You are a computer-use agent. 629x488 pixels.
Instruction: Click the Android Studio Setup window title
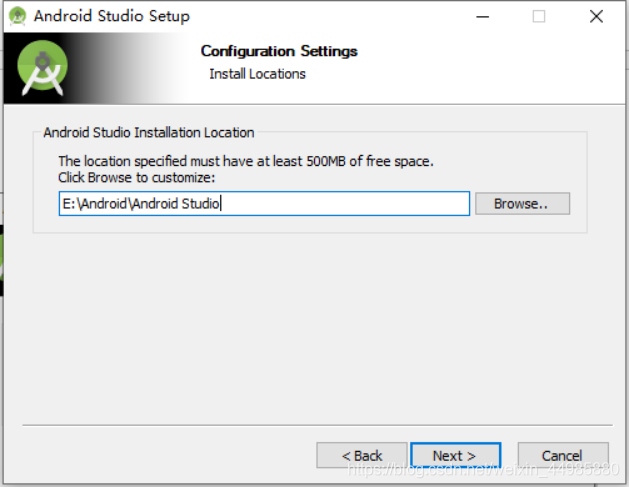tap(112, 16)
